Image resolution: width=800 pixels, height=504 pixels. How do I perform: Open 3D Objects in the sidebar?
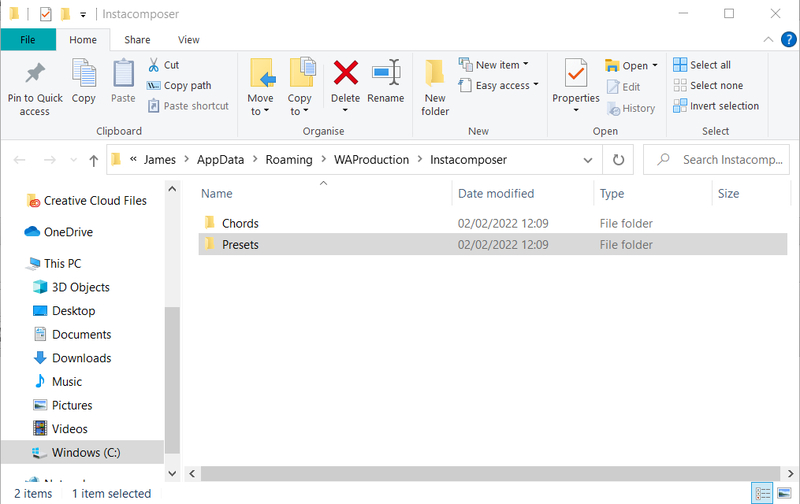click(71, 287)
